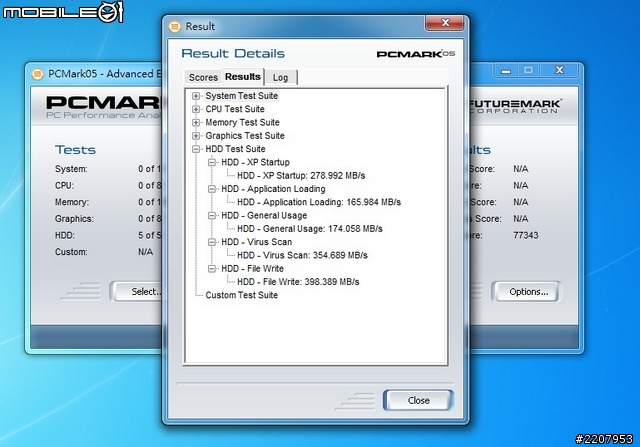Viewport: 640px width, 447px height.
Task: Select the System Test Suite row
Action: tap(242, 96)
